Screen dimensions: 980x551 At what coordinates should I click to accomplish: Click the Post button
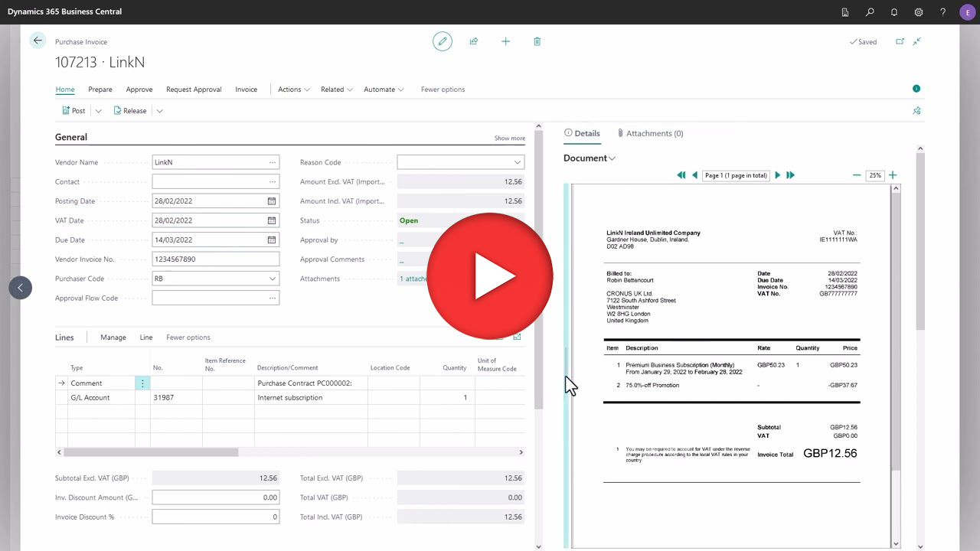[x=73, y=111]
